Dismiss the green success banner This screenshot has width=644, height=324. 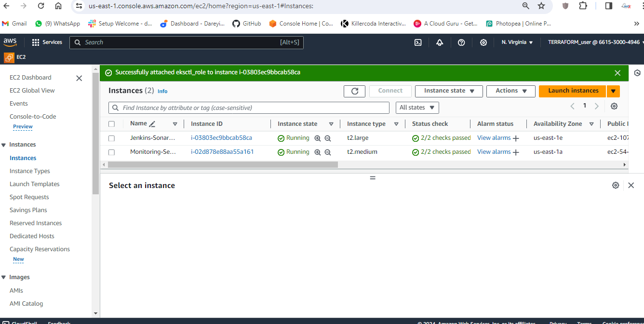617,73
